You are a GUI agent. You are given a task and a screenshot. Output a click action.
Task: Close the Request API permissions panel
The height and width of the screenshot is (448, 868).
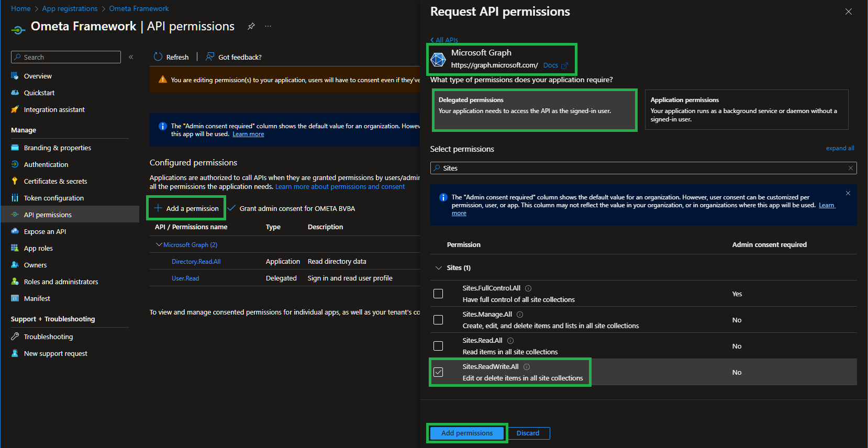(x=849, y=12)
